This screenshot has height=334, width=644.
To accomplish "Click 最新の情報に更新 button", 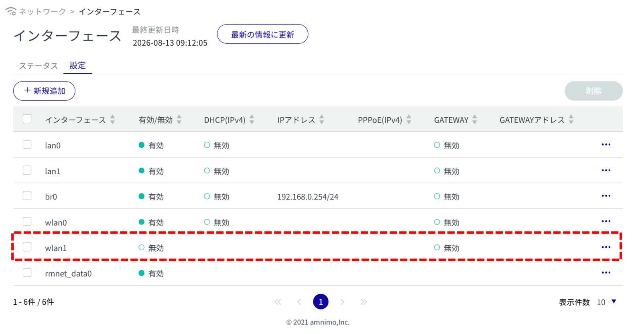I will point(262,34).
